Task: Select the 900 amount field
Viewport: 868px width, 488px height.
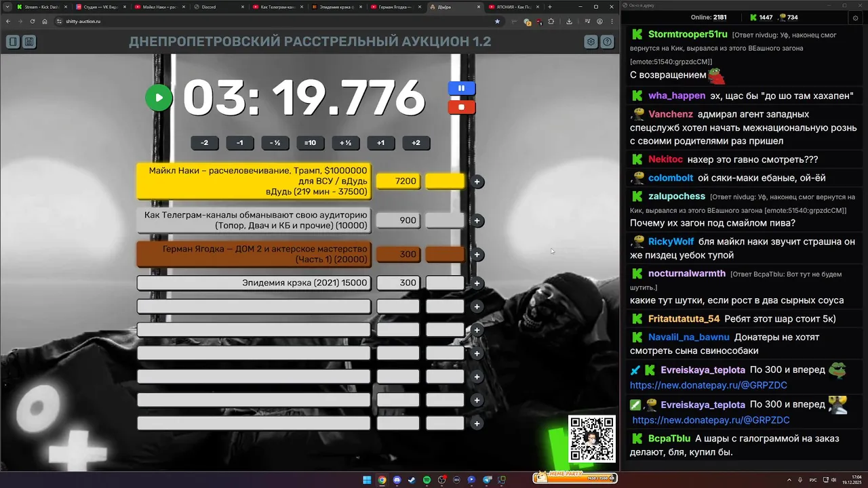Action: 398,220
